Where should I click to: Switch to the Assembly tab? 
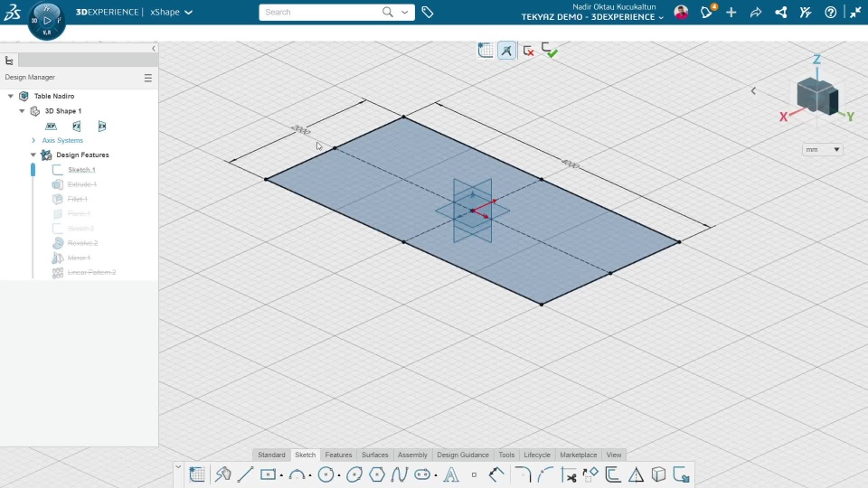pyautogui.click(x=412, y=455)
